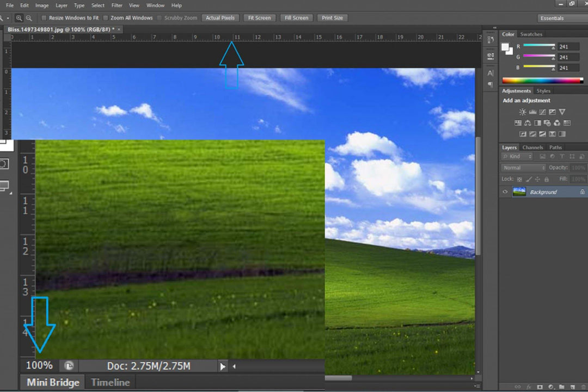Click the Actual Pixels button
Screen dimensions: 588x392
pos(220,17)
